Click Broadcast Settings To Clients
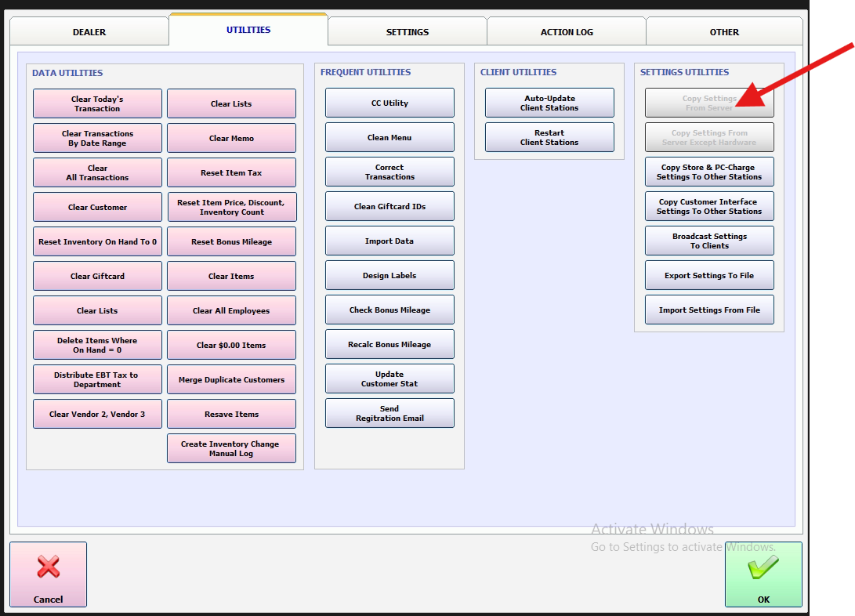The height and width of the screenshot is (616, 855). point(709,241)
